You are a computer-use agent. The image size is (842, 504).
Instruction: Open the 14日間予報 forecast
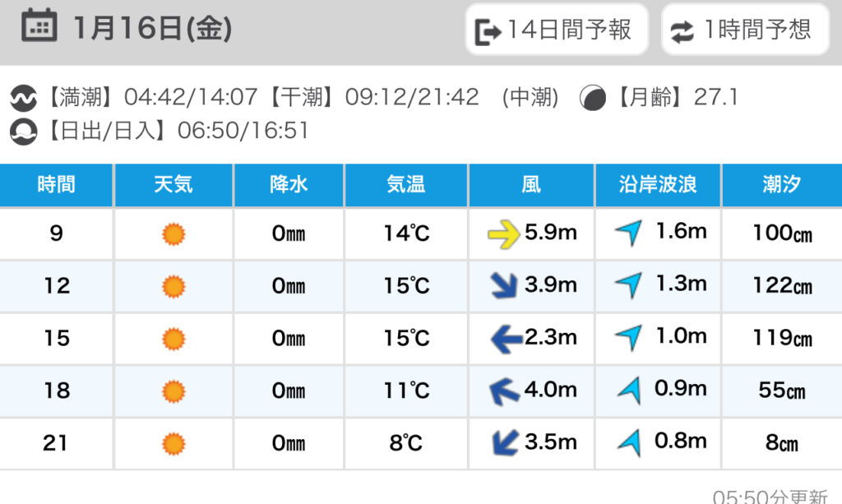pos(557,30)
